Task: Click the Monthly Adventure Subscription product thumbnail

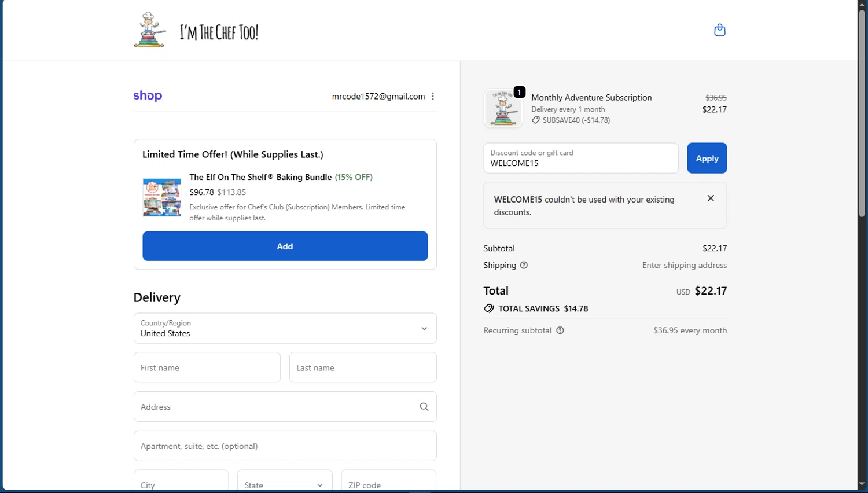Action: (x=503, y=109)
